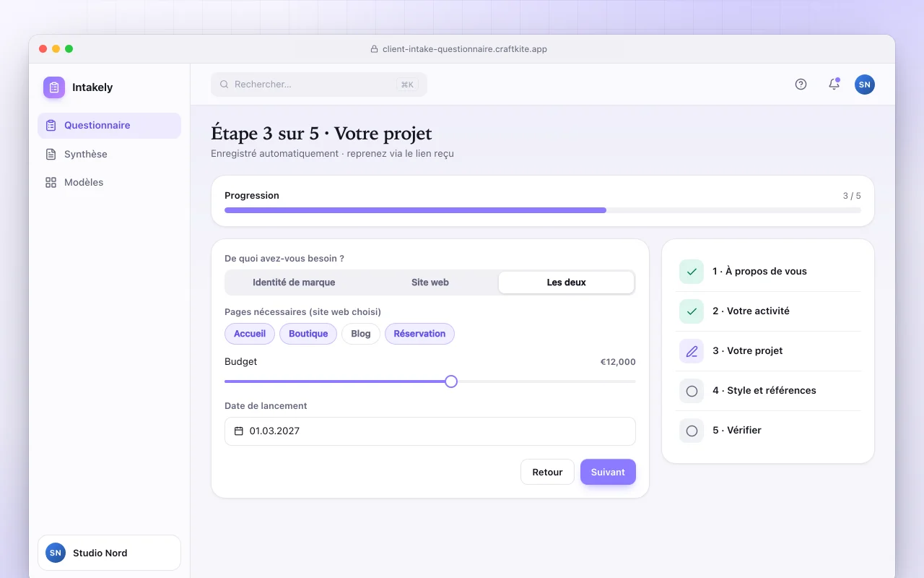Click the Intakely logo icon

click(x=54, y=87)
